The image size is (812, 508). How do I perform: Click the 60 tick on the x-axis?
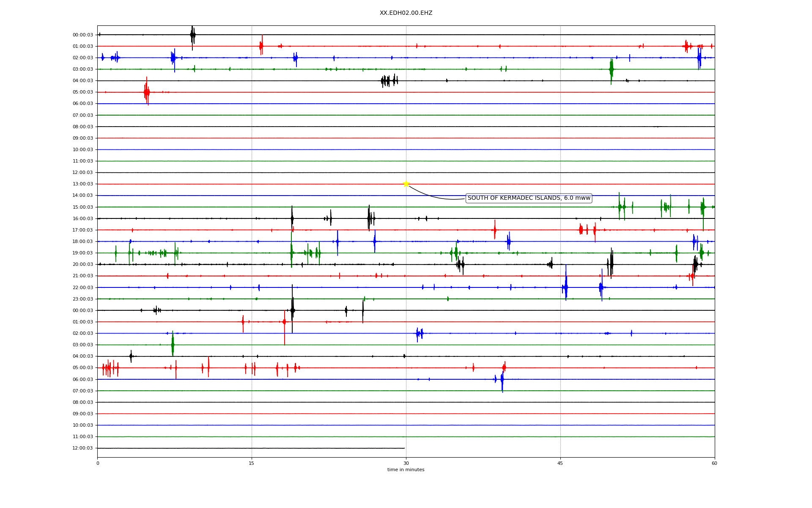pos(714,463)
